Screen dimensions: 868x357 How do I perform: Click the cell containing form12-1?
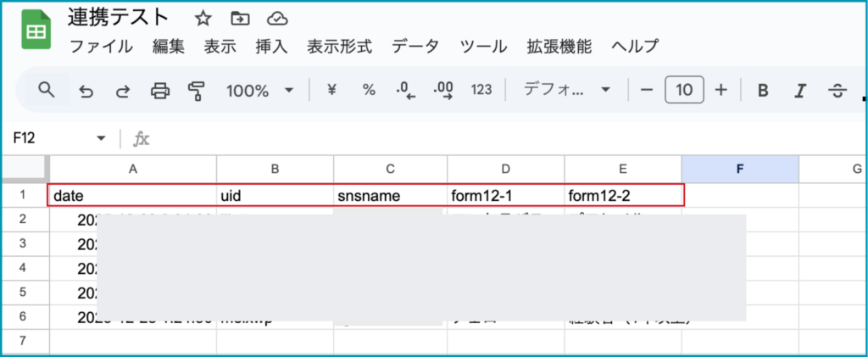pos(506,195)
